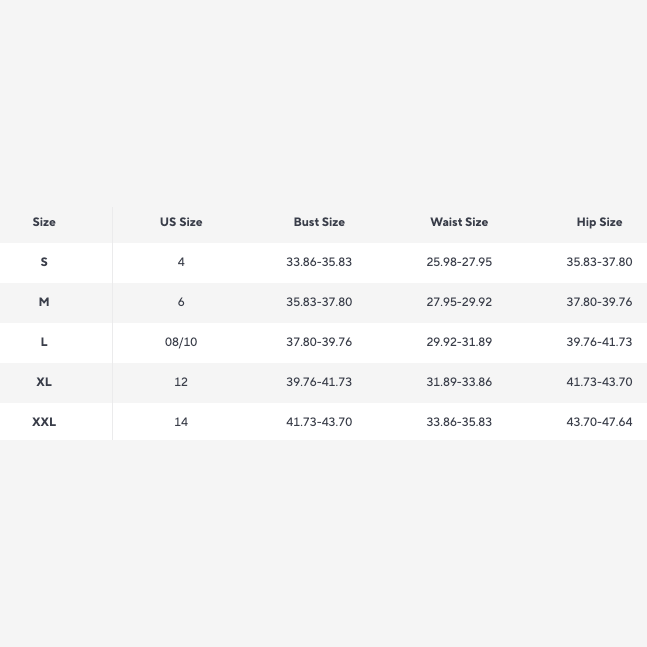This screenshot has height=647, width=647.
Task: Click waist size 25.98-27.95 cell
Action: (x=459, y=262)
